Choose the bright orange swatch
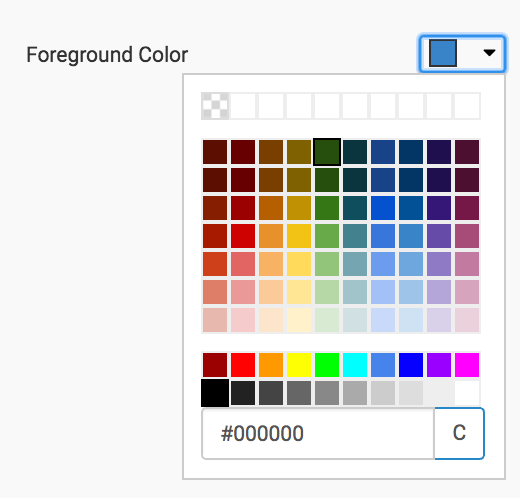Image resolution: width=520 pixels, height=498 pixels. [x=271, y=365]
